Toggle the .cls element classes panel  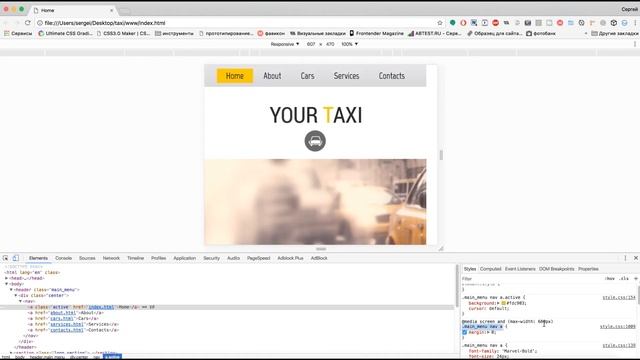pyautogui.click(x=624, y=278)
